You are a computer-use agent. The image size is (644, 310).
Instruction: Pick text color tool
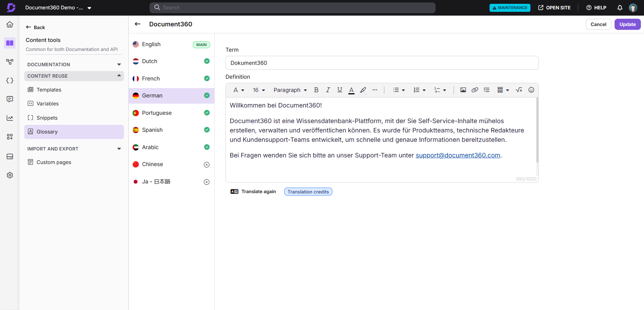pos(351,90)
